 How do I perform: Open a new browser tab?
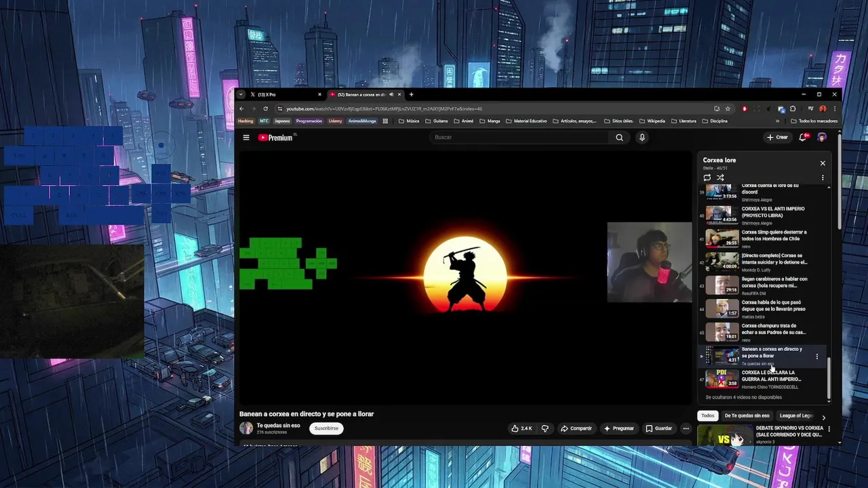coord(411,94)
